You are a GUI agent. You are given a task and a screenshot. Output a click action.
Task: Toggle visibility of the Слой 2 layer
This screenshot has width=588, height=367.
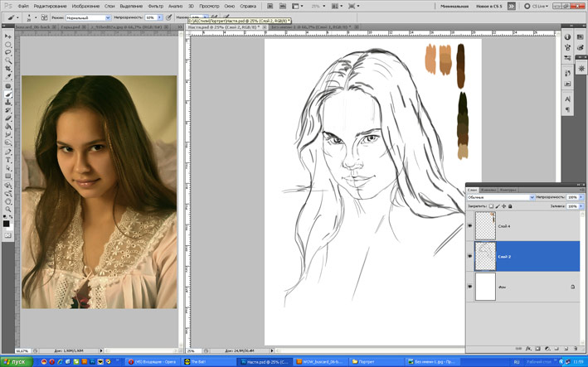[x=470, y=257]
